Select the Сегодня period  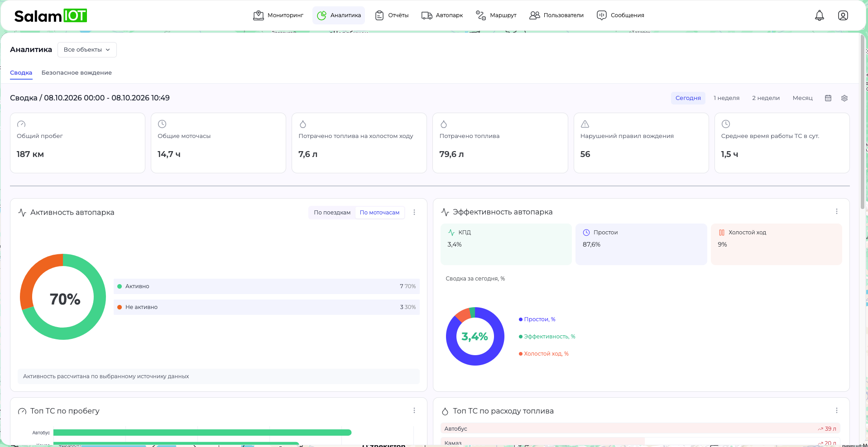pyautogui.click(x=688, y=98)
